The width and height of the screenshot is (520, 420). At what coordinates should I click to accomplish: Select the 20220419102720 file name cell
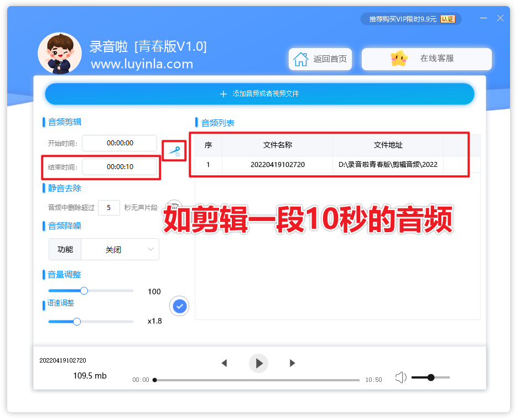tap(278, 165)
